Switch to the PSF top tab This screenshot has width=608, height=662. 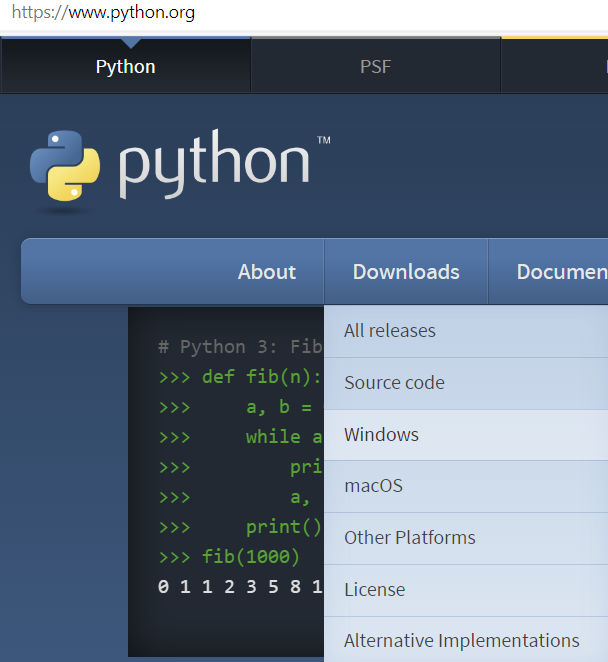[x=376, y=66]
